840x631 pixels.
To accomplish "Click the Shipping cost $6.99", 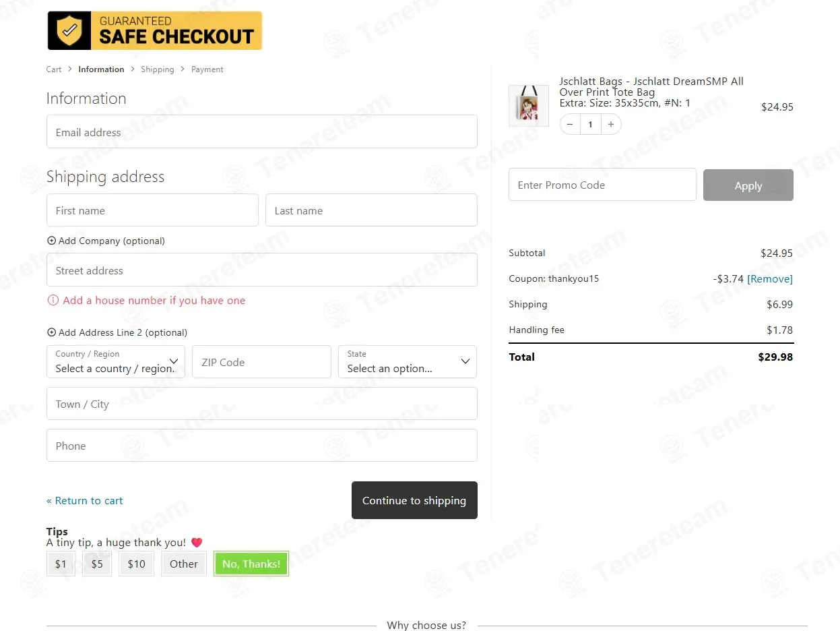I will [780, 305].
